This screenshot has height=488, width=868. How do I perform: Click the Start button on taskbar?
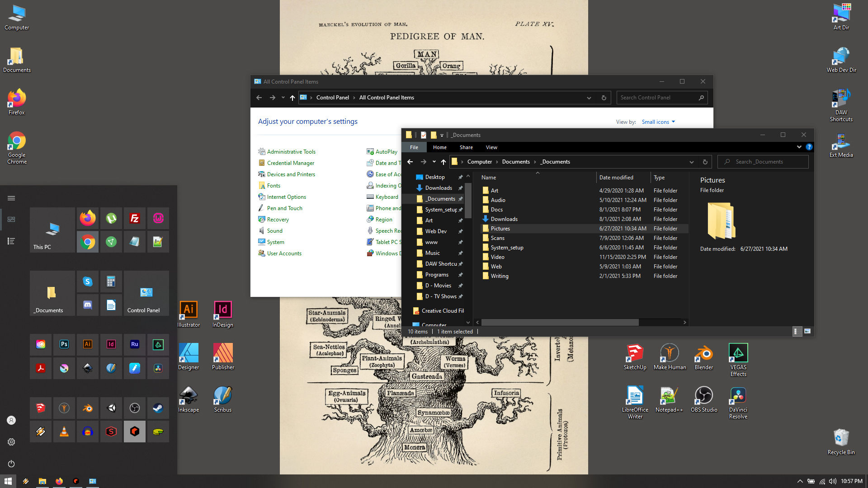point(8,481)
